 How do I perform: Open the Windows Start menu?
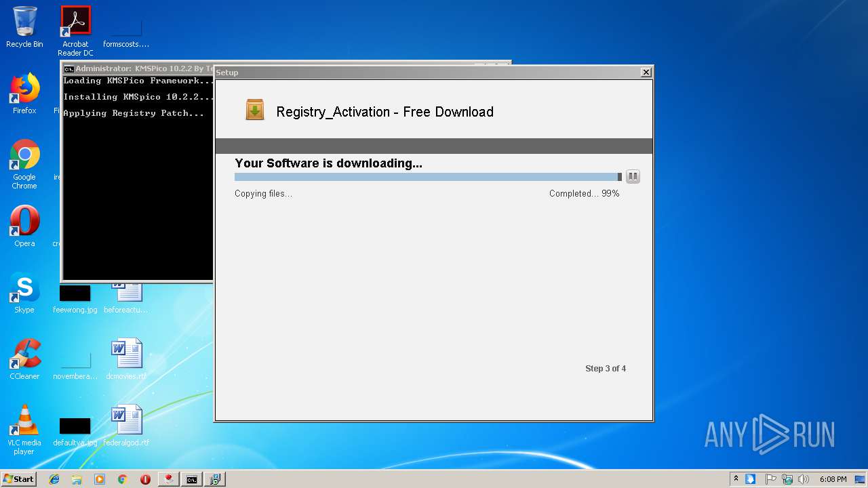[19, 479]
